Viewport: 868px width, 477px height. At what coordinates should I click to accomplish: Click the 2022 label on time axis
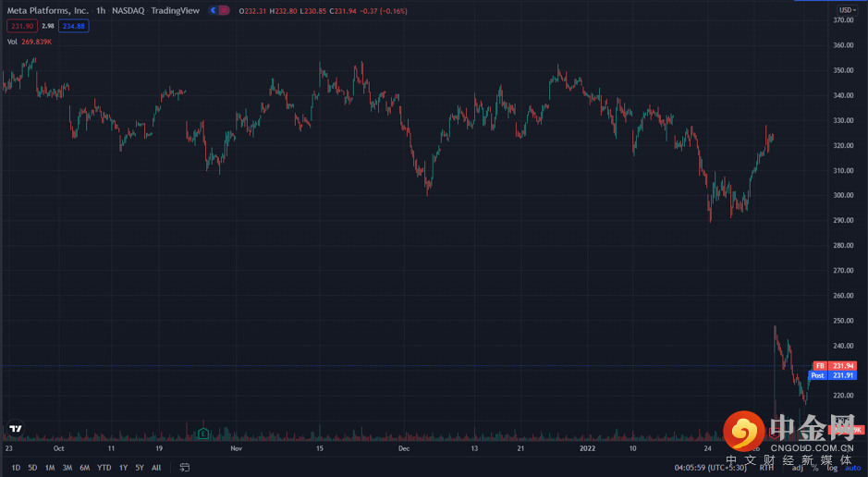(587, 448)
